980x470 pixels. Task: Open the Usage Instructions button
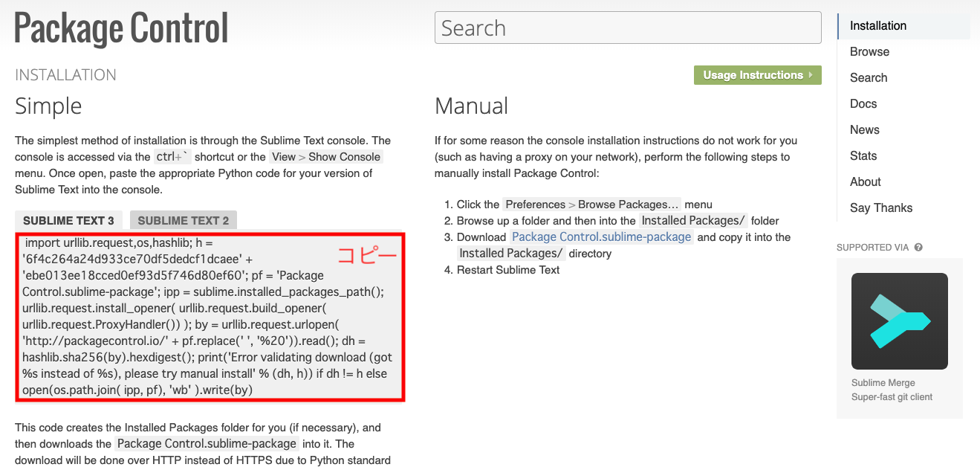[x=758, y=75]
